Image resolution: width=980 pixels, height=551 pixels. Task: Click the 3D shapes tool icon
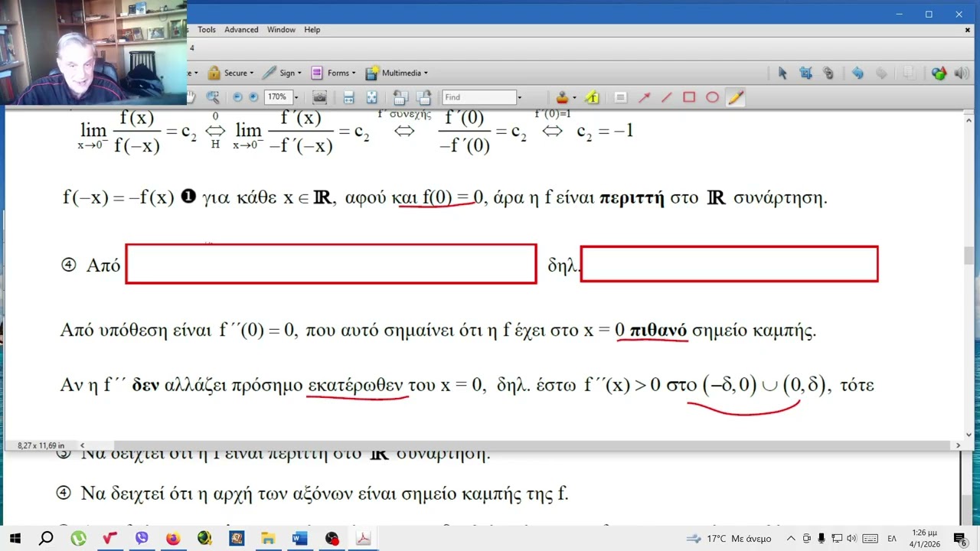point(939,73)
